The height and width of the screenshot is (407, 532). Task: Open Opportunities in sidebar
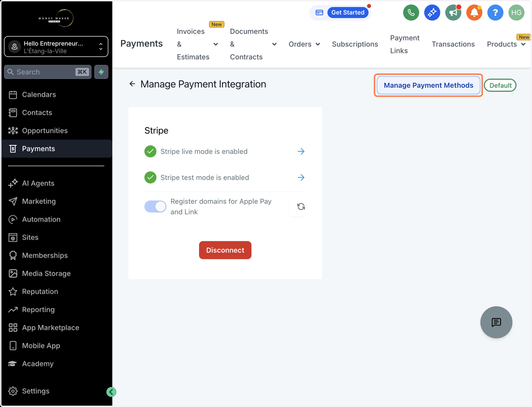(56, 130)
